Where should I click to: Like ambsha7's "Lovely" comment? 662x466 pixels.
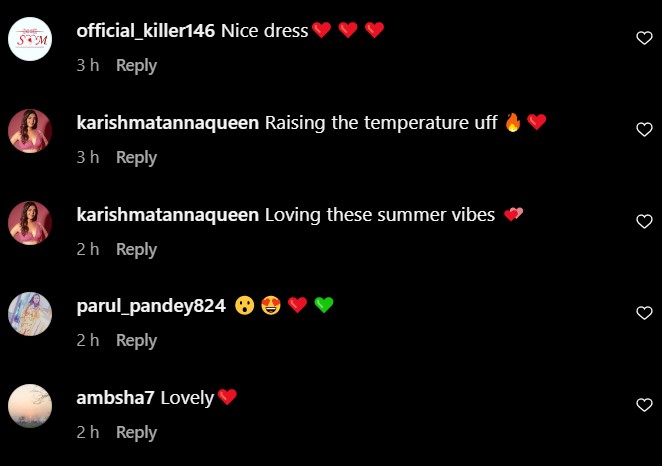pos(644,405)
